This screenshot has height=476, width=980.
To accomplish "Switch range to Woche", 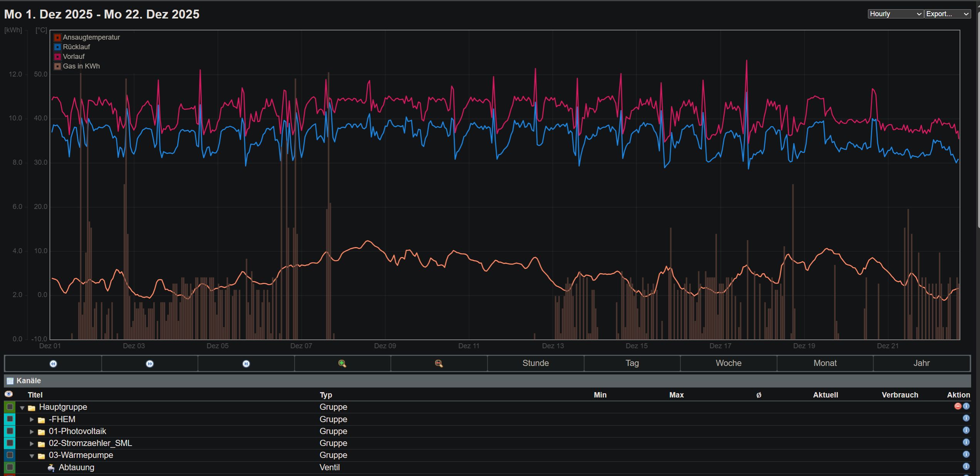I will click(x=728, y=363).
